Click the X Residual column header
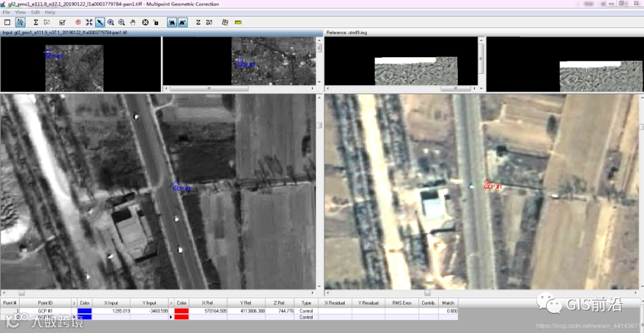 click(x=335, y=303)
